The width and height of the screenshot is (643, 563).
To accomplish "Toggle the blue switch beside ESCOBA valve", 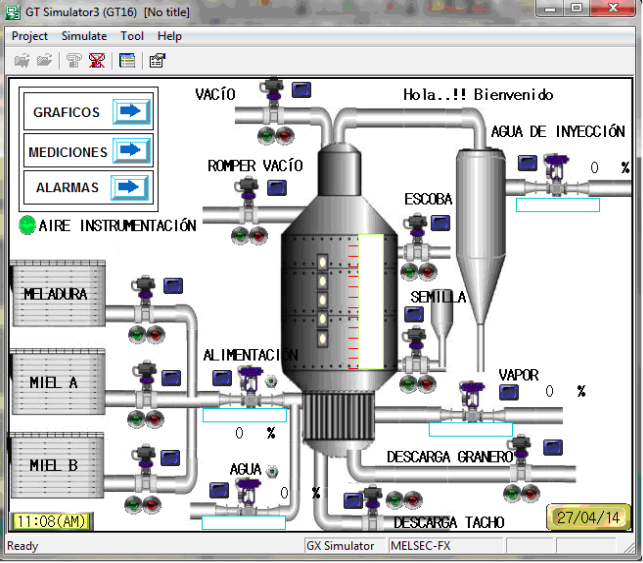I will [x=440, y=222].
